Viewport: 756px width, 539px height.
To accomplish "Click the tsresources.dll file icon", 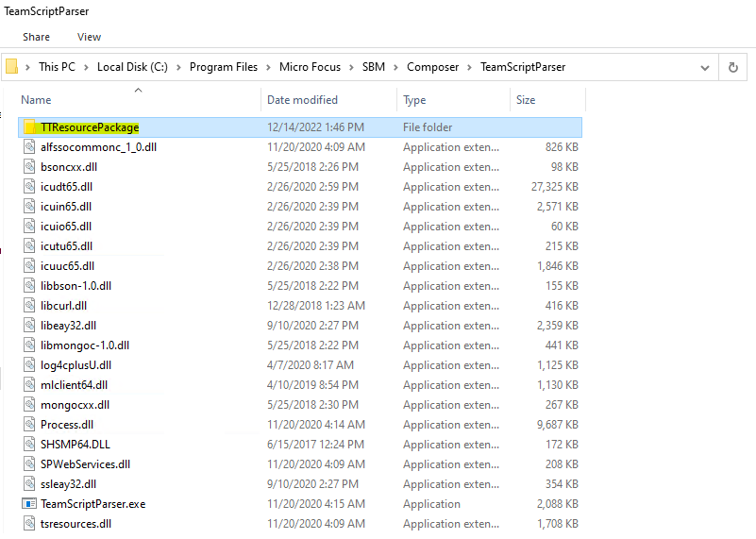I will point(29,524).
